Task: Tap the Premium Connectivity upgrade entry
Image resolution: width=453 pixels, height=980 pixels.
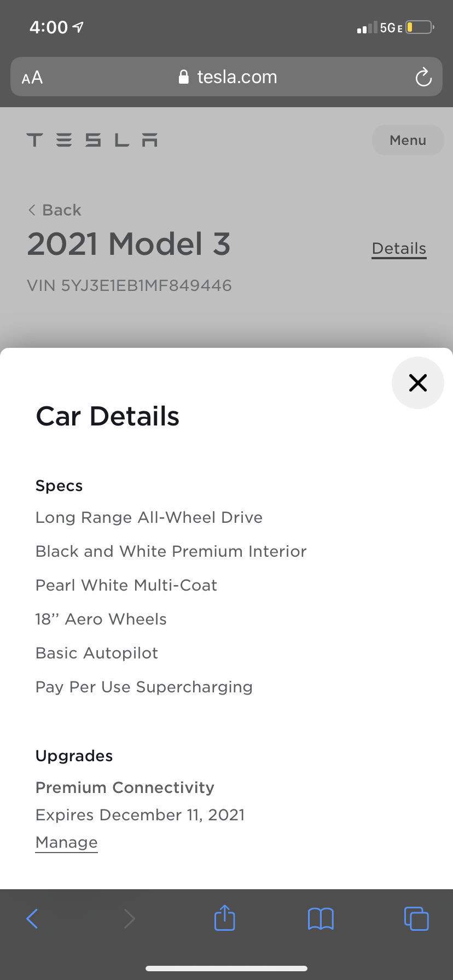Action: click(125, 787)
